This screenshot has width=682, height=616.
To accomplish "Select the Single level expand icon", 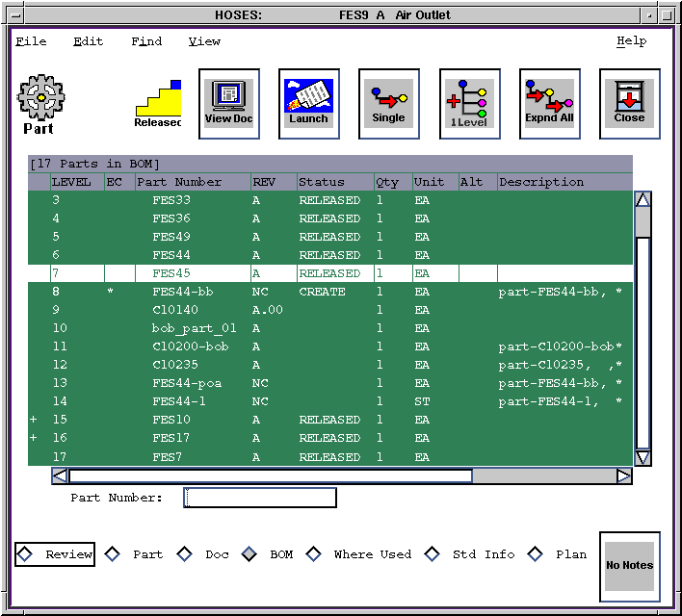I will tap(388, 100).
